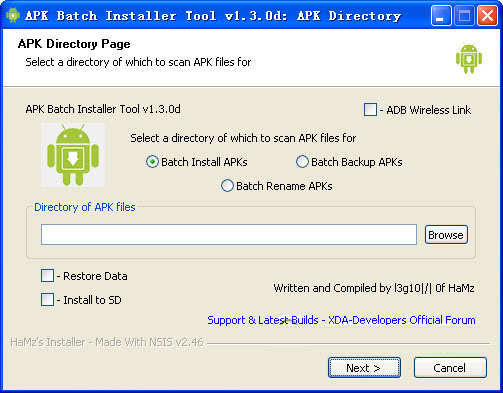Select the Batch Rename APKs radio button
This screenshot has width=503, height=393.
click(x=227, y=186)
